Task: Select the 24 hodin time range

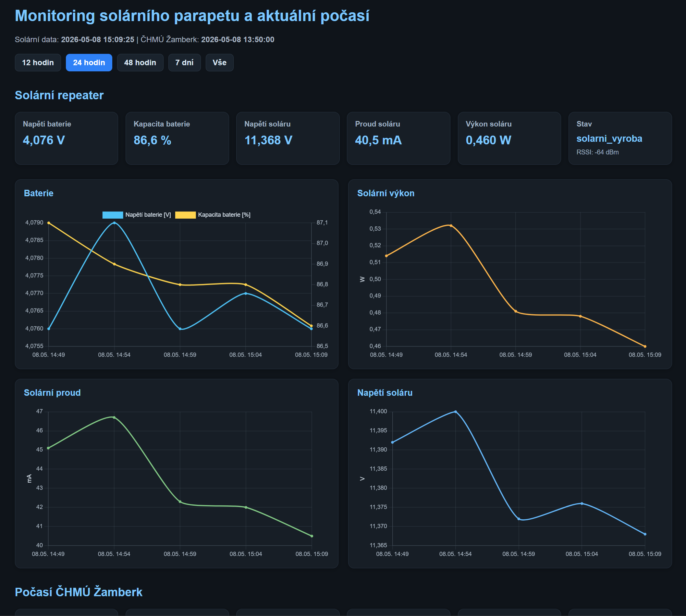Action: (89, 63)
